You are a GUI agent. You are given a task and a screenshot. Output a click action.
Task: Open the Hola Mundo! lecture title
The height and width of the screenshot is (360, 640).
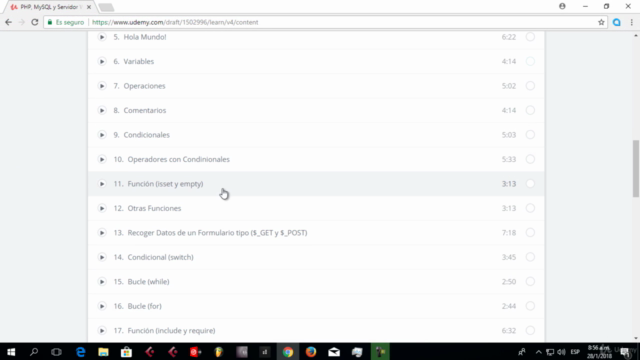(145, 37)
